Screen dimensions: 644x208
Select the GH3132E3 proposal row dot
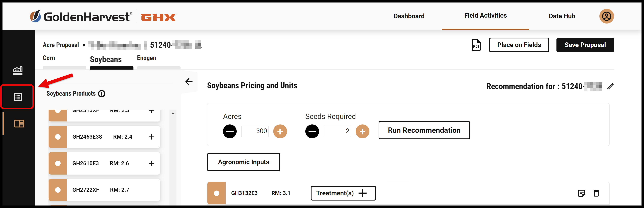coord(216,193)
